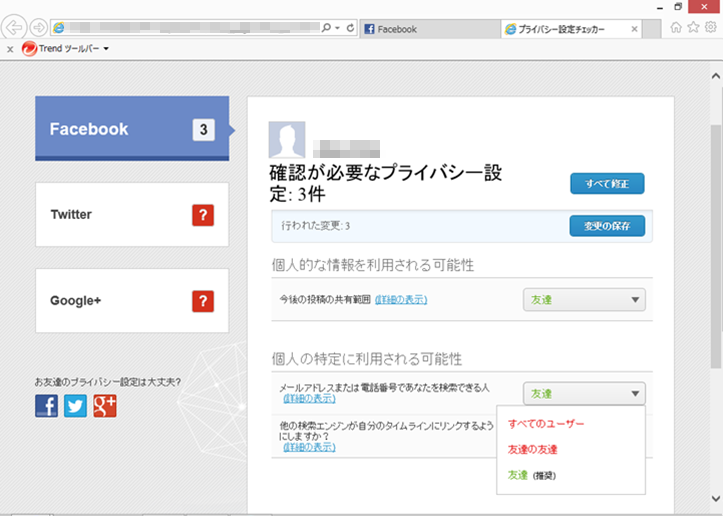Open the browser home icon
Image resolution: width=723 pixels, height=516 pixels.
point(676,28)
